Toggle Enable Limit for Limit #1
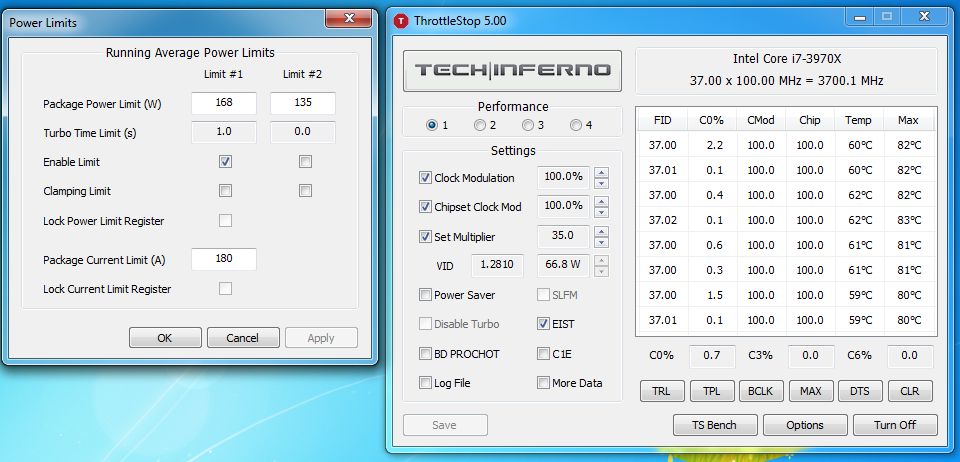This screenshot has width=960, height=462. 225,162
